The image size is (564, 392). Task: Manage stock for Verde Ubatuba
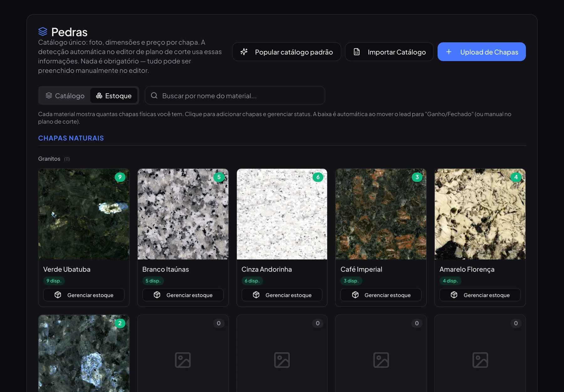(84, 295)
